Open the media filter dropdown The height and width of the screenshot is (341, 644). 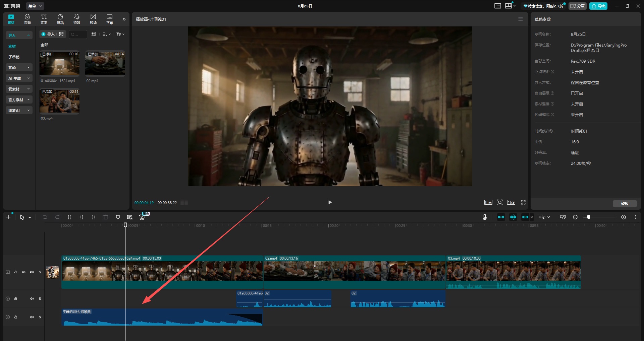click(x=120, y=34)
